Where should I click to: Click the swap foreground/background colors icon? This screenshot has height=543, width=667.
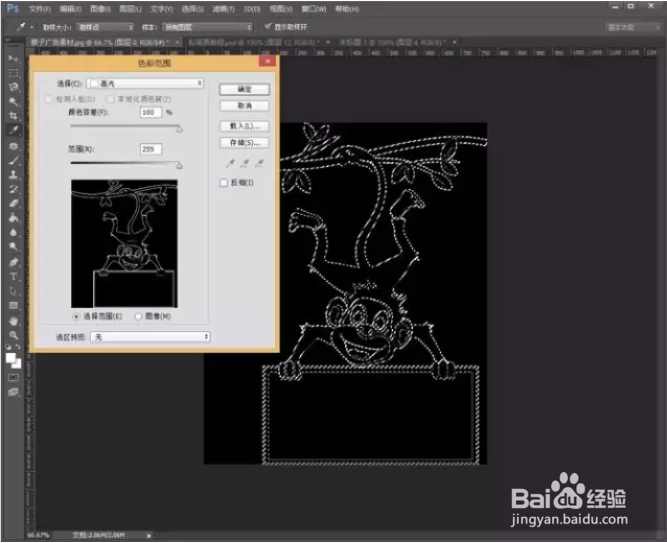point(18,347)
